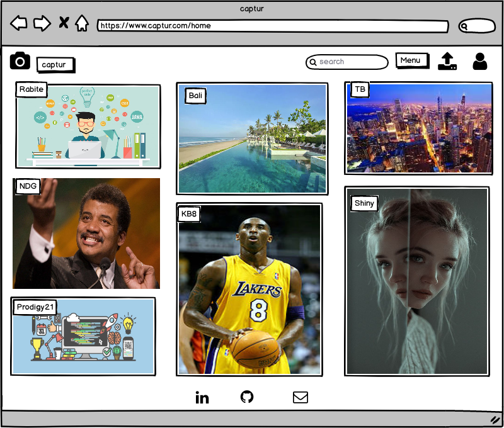Click the Rabite label tag
The width and height of the screenshot is (504, 428).
tap(31, 89)
